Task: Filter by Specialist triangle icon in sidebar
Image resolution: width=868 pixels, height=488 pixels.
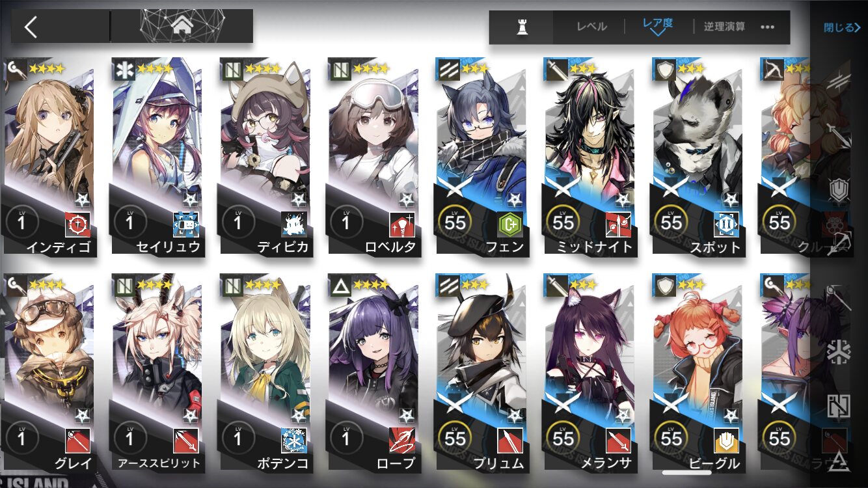Action: click(839, 460)
